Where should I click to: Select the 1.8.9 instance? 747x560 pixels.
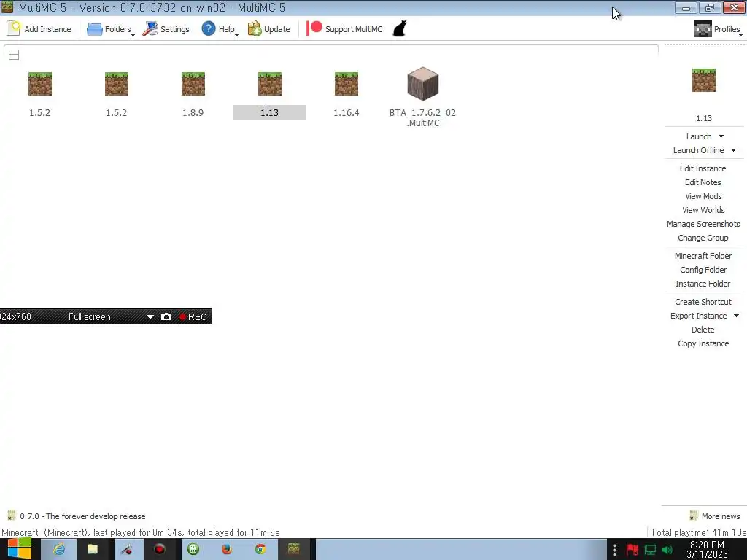193,94
